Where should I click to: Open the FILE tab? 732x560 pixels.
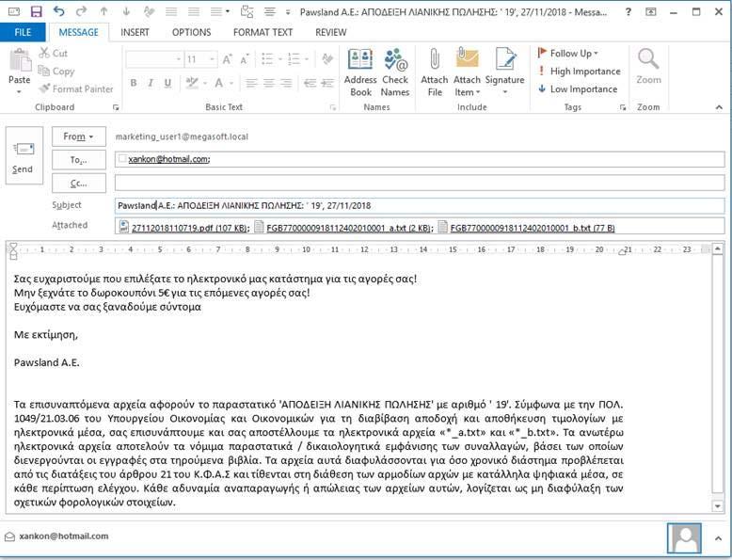click(23, 32)
